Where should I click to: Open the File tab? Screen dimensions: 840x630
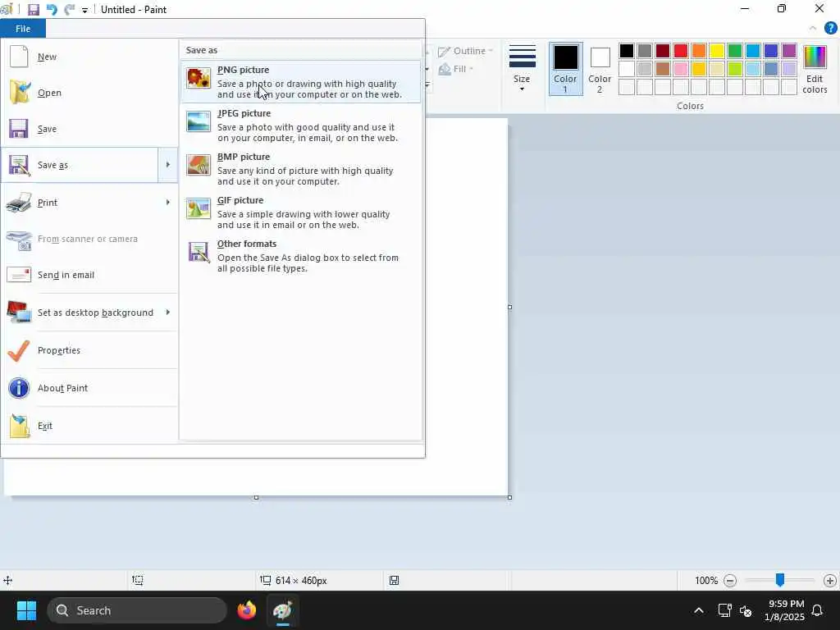pos(23,29)
